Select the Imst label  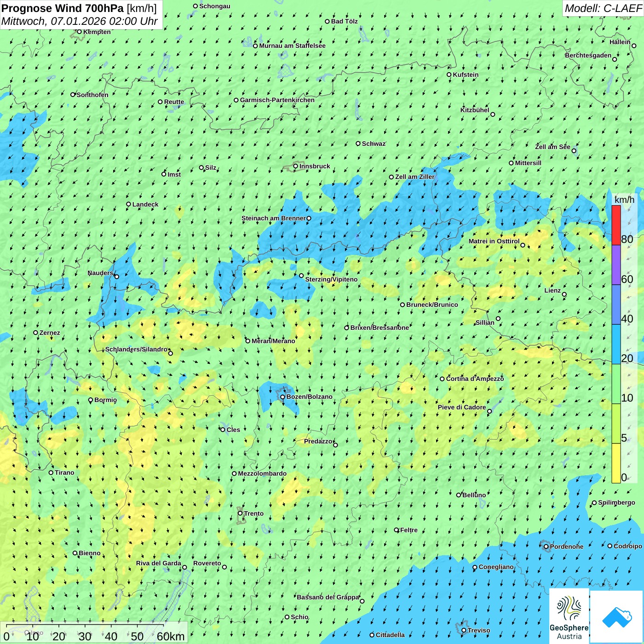(x=174, y=174)
